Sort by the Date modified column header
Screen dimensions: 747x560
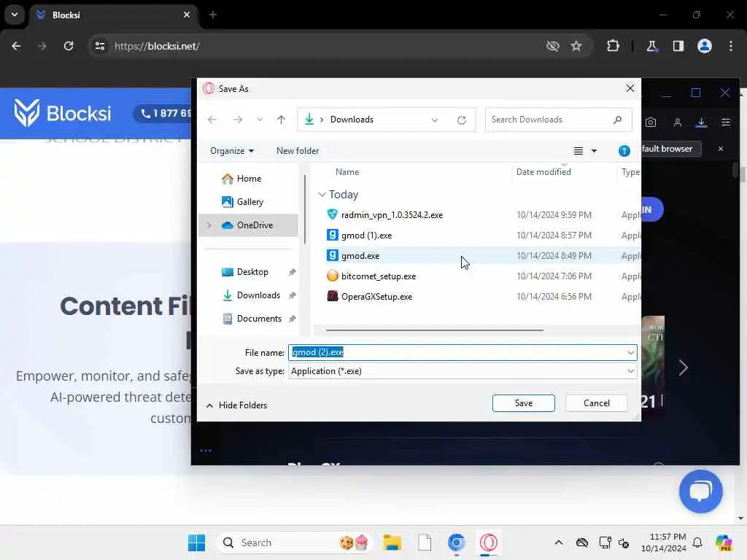[543, 172]
